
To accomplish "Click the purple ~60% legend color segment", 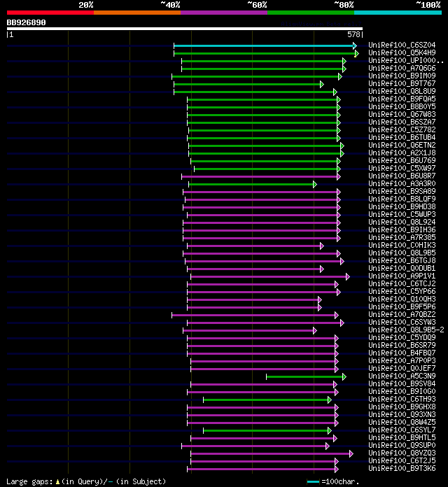I will [224, 13].
